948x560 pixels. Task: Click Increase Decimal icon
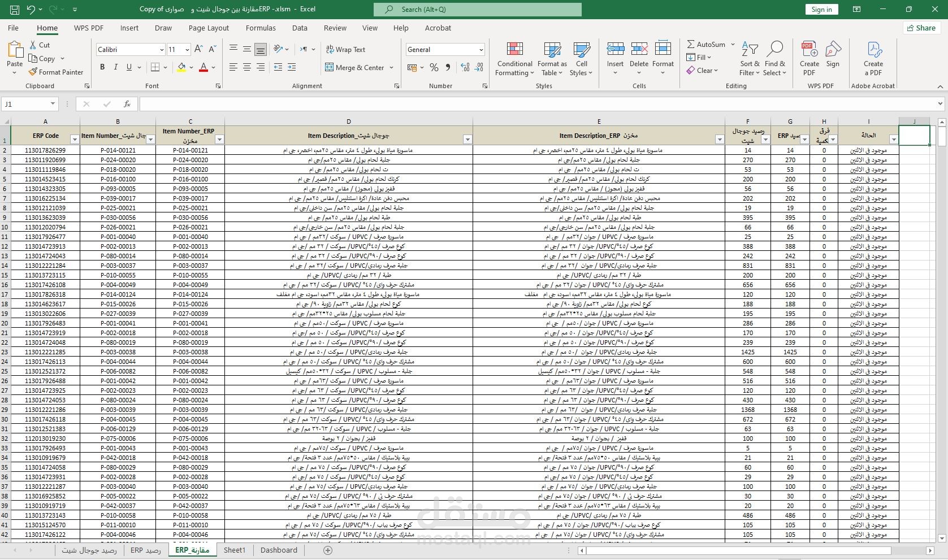(x=465, y=67)
